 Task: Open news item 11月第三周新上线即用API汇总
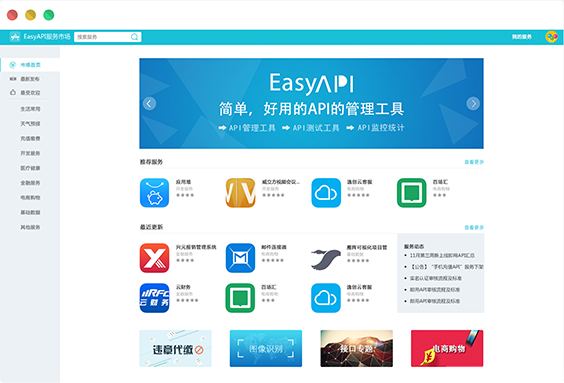442,255
